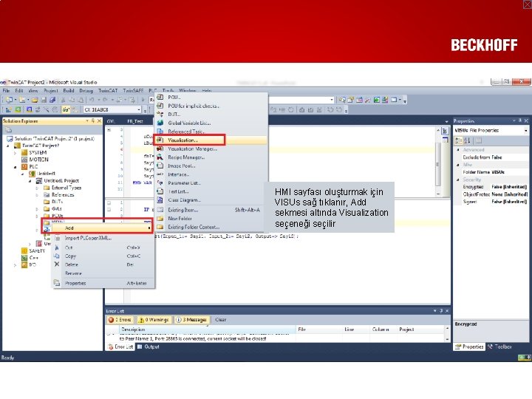Toggle the 3 Messages filter
This screenshot has width=532, height=399.
pos(191,320)
